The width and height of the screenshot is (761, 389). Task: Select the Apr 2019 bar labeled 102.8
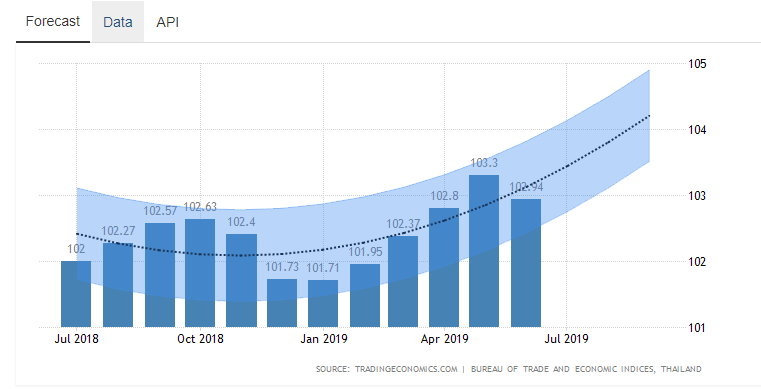(444, 267)
